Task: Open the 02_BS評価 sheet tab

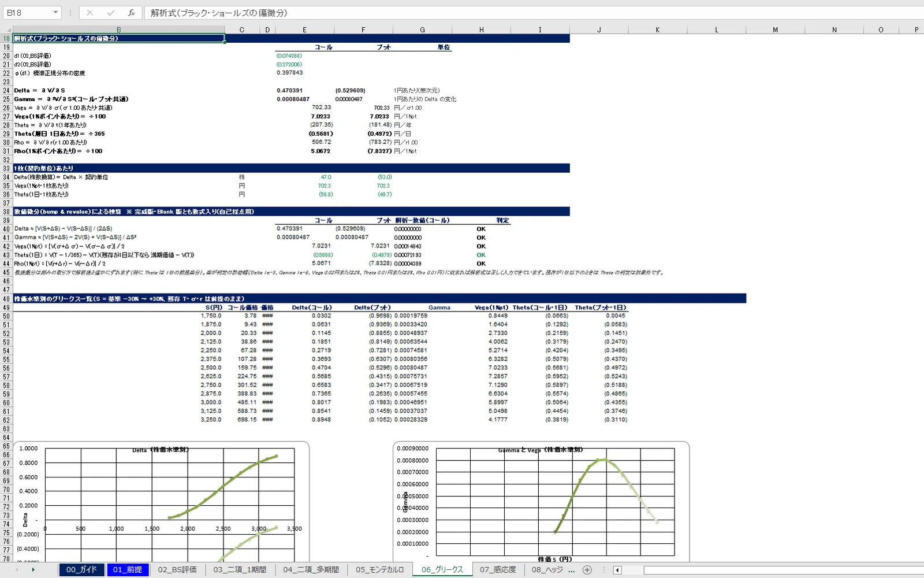Action: 177,570
